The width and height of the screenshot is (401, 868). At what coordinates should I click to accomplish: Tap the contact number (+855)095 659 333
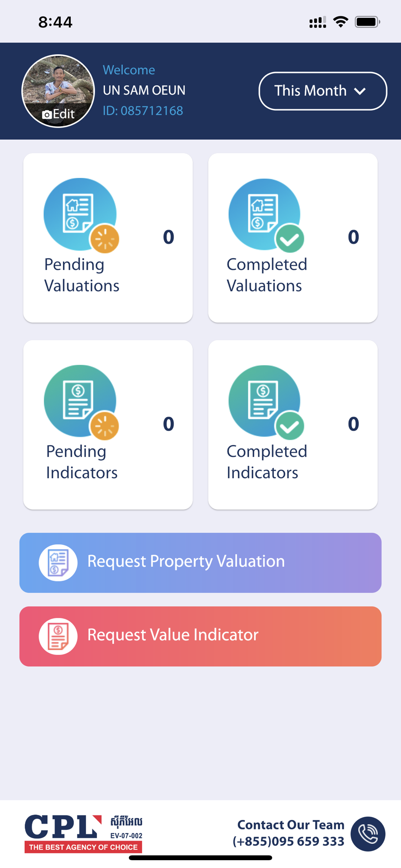pyautogui.click(x=289, y=841)
